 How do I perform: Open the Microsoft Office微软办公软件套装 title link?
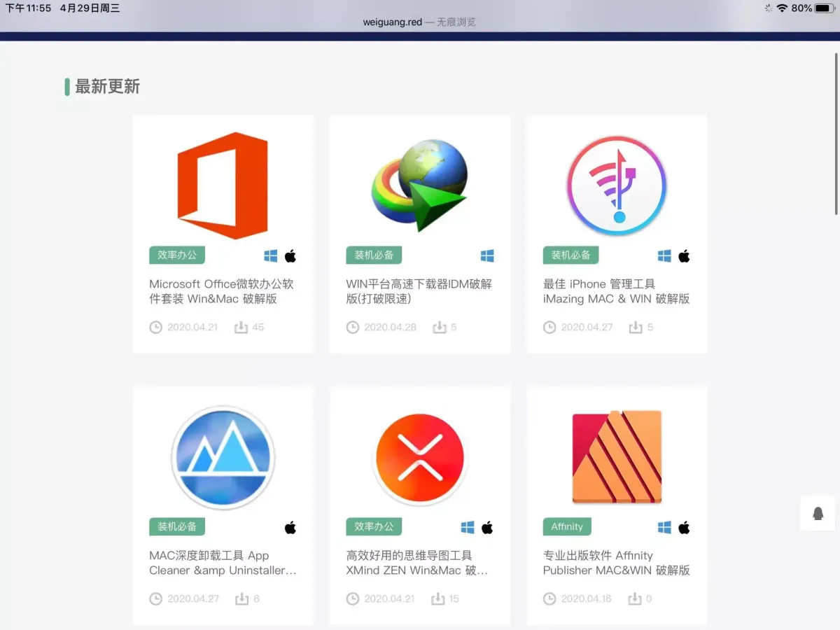coord(221,291)
